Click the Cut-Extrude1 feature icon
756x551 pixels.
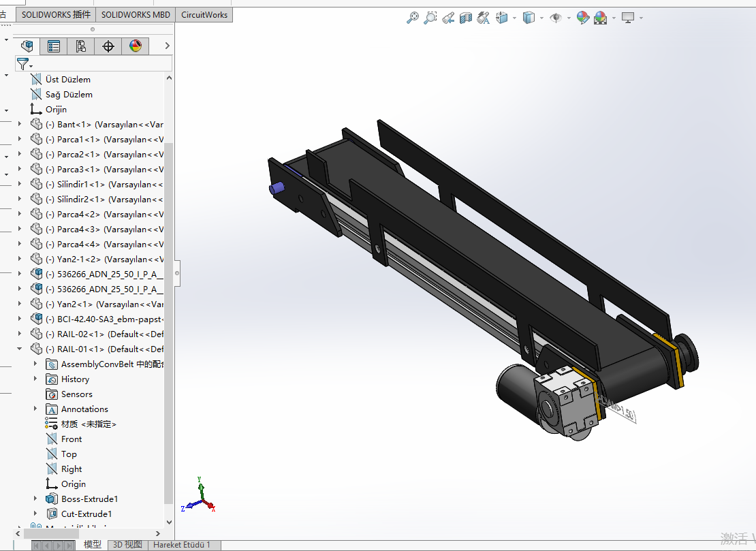(52, 514)
